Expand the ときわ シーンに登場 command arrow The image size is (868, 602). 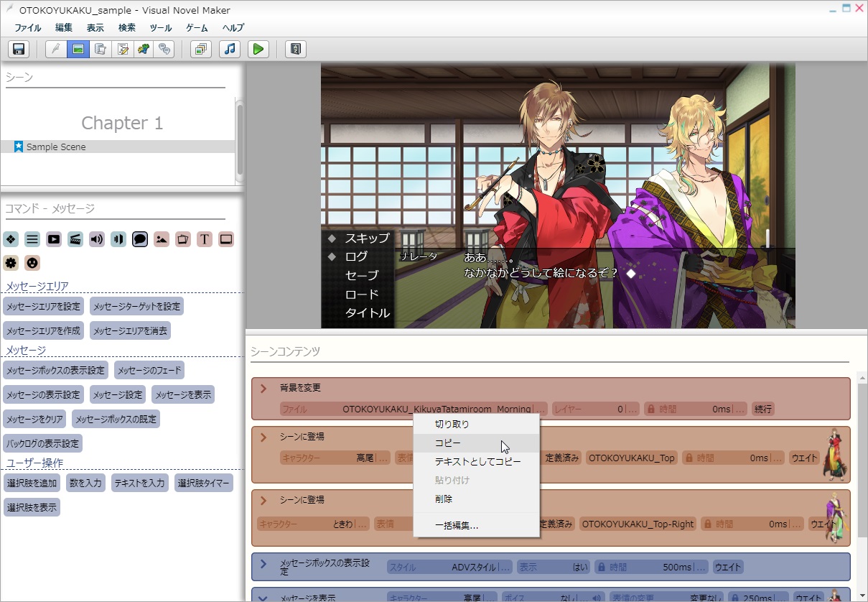point(263,500)
